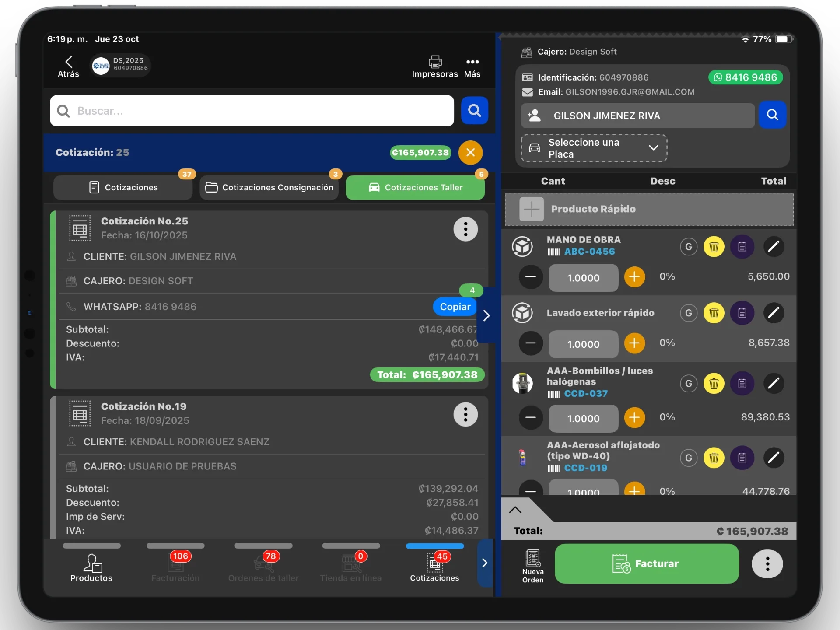Open the Seleccione una Placa dropdown

tap(593, 148)
